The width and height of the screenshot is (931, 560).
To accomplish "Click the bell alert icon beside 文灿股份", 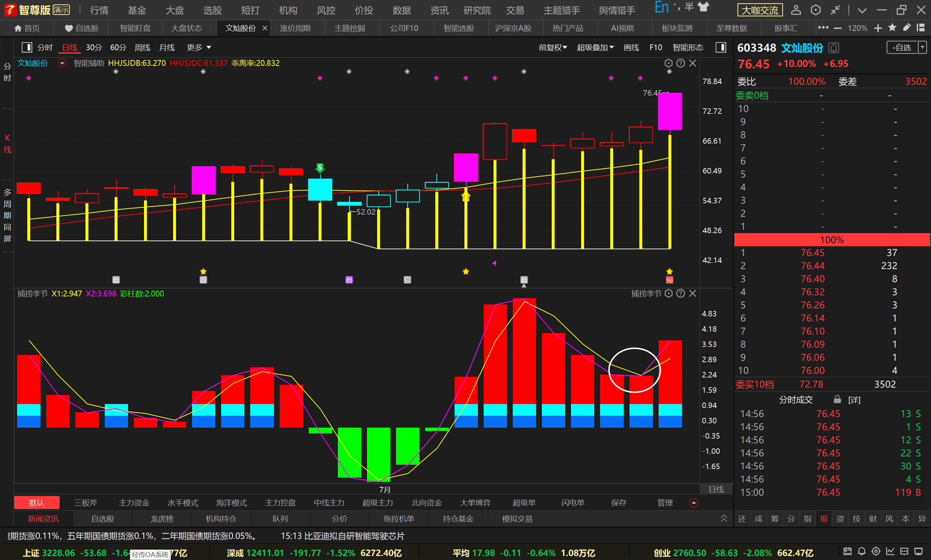I will click(x=834, y=48).
